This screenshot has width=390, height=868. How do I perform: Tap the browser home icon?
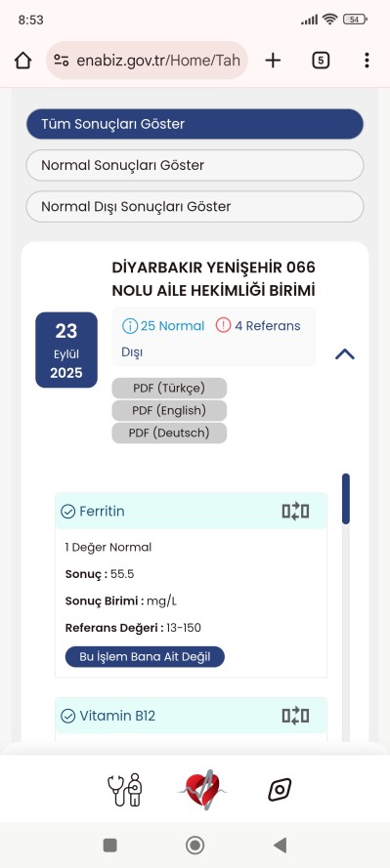tap(22, 61)
